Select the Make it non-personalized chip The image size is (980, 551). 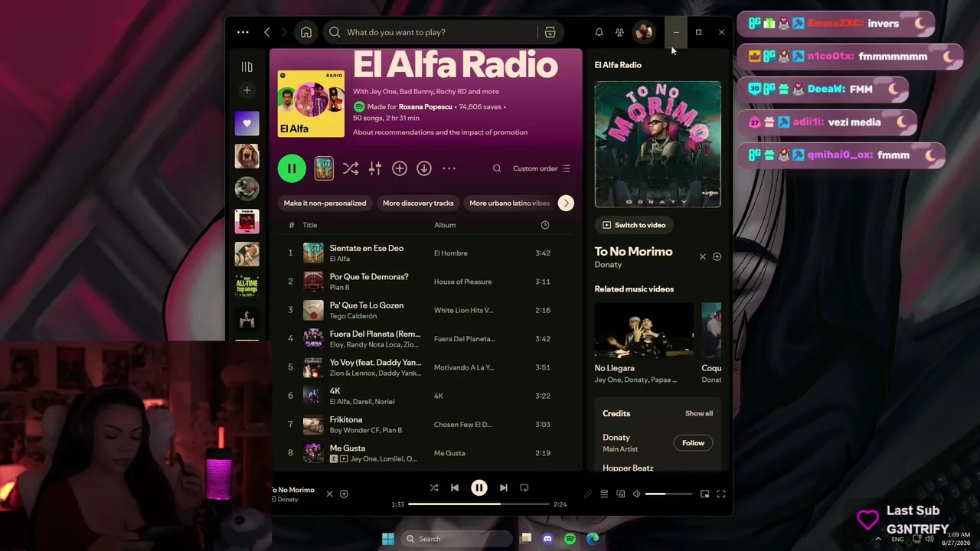[325, 203]
